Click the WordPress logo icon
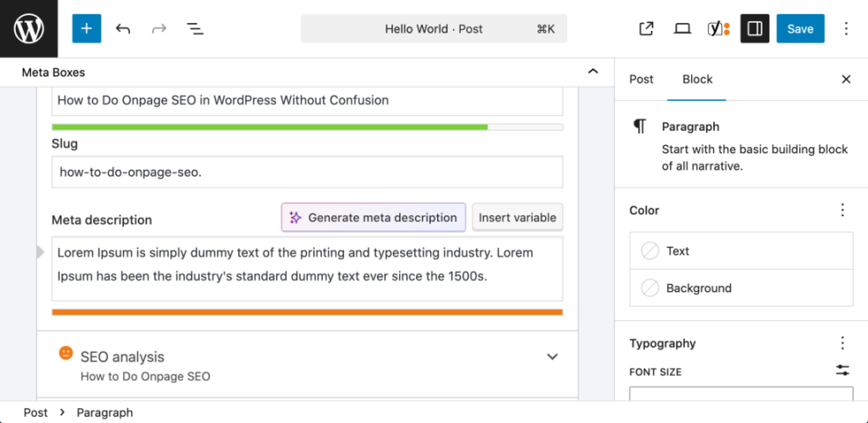This screenshot has width=868, height=423. tap(29, 29)
